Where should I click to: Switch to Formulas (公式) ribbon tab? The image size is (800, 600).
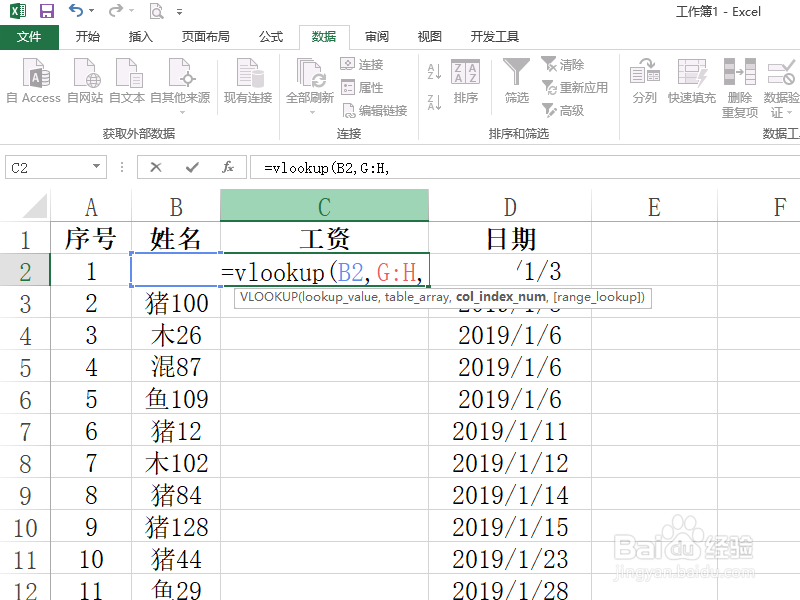(270, 37)
